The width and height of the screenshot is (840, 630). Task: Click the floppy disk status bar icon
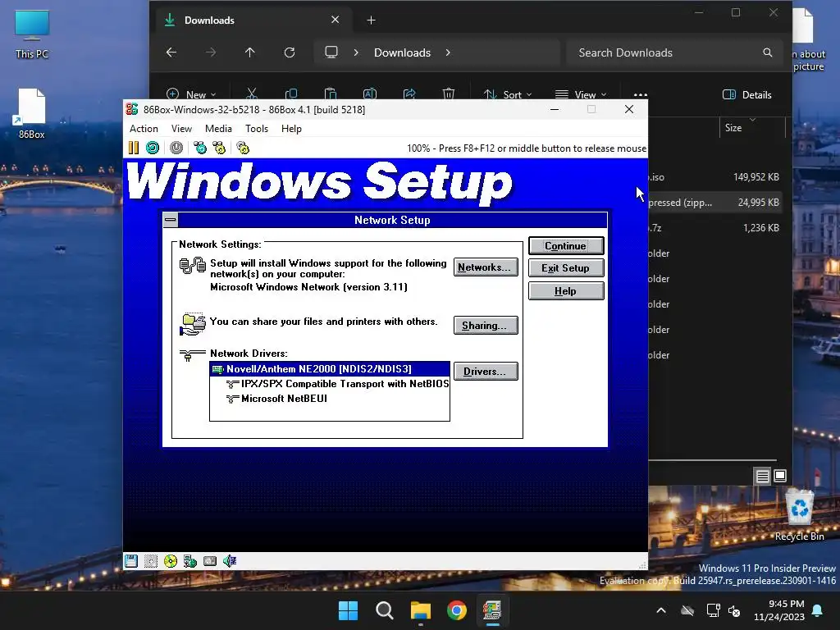[x=131, y=561]
